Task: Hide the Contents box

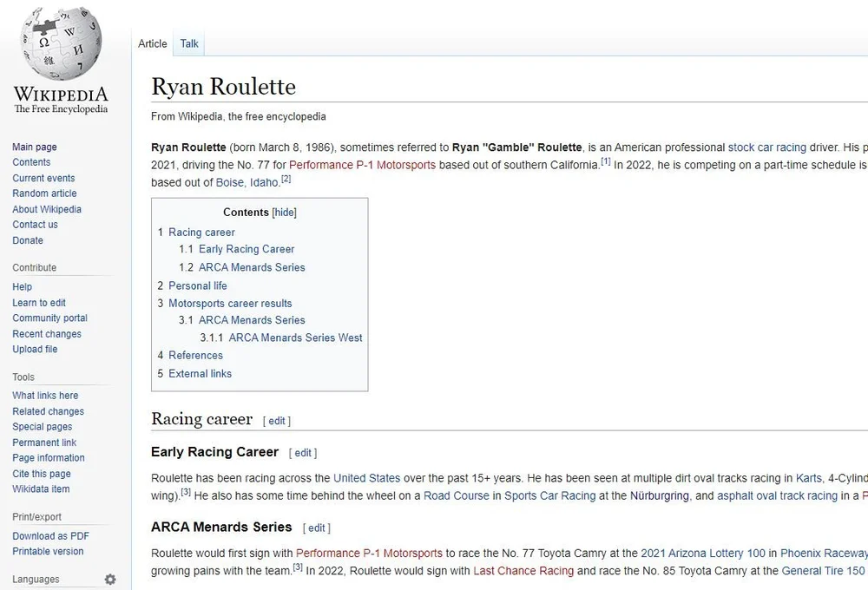Action: (x=284, y=212)
